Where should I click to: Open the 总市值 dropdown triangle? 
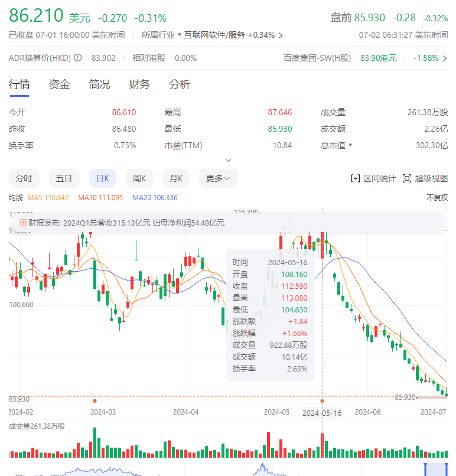[x=350, y=145]
